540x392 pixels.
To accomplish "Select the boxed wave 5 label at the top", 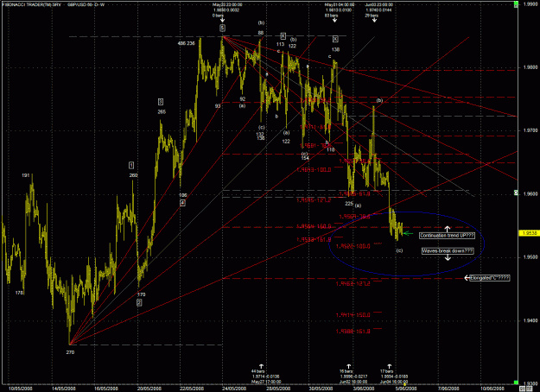I will [222, 28].
